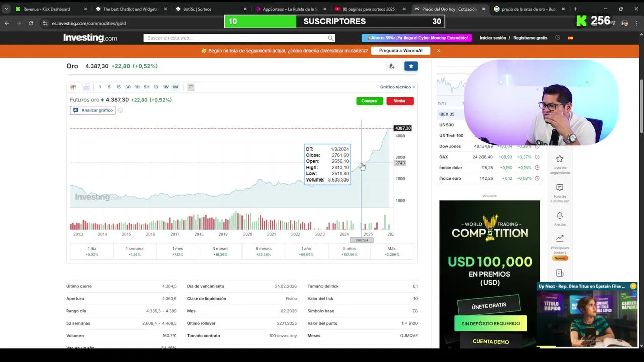Select the area chart type icon
Viewport: 644px width, 362px height.
tap(86, 87)
